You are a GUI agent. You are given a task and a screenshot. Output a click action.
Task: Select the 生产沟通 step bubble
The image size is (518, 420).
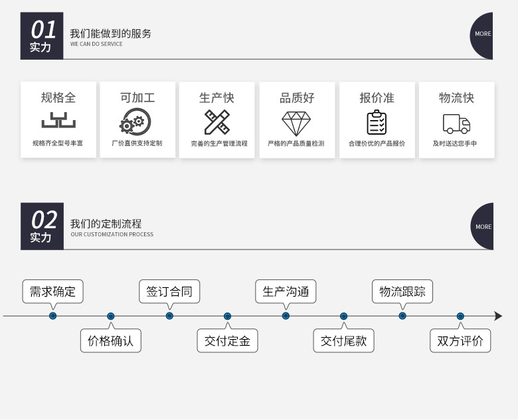point(286,291)
